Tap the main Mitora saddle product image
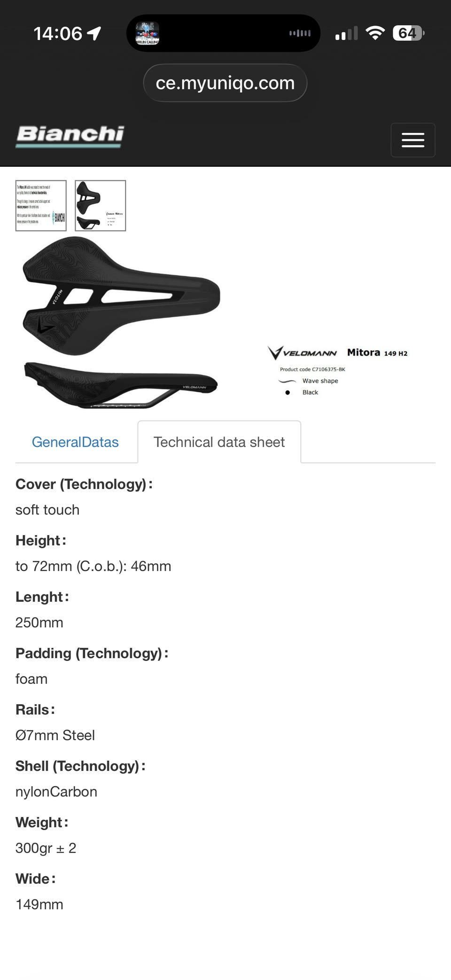The height and width of the screenshot is (980, 451). pos(121,322)
